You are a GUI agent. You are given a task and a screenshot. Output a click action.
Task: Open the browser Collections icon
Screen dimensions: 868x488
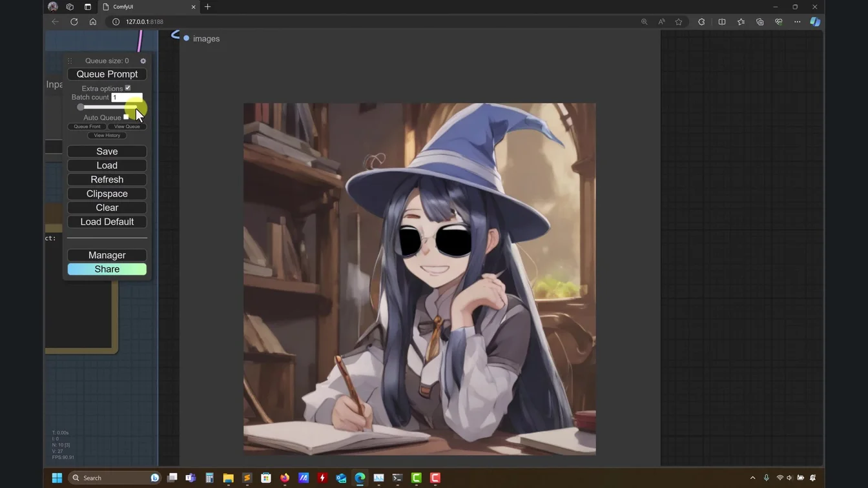[759, 22]
